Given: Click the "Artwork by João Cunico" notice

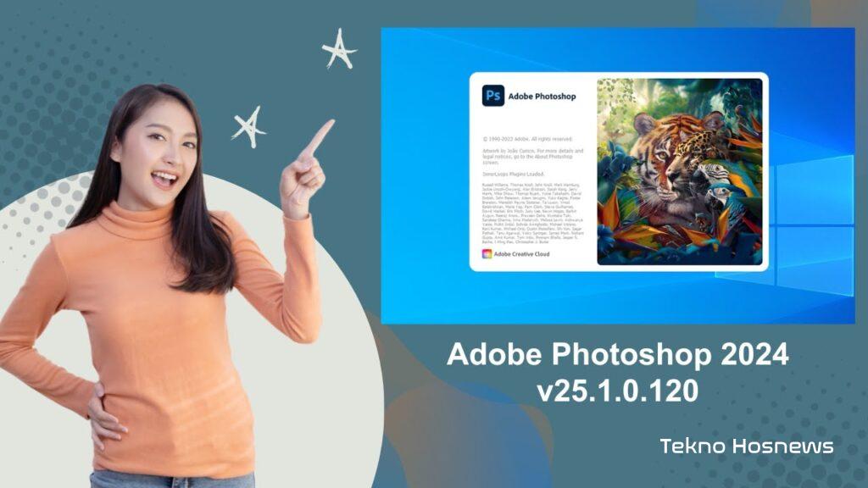Looking at the screenshot, I should [x=532, y=157].
